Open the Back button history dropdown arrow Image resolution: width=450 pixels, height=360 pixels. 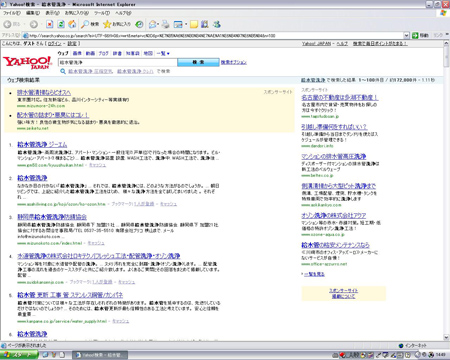pos(23,24)
